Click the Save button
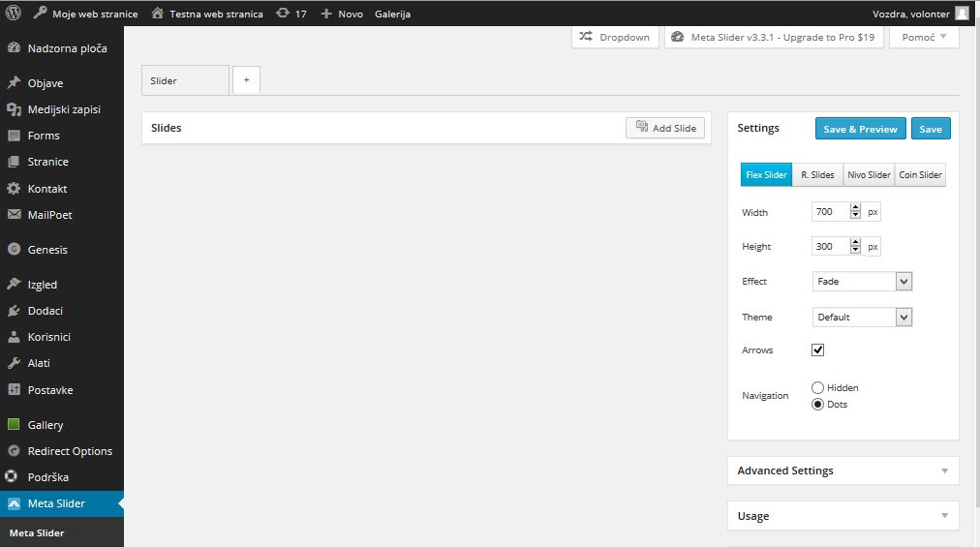Image resolution: width=980 pixels, height=547 pixels. [931, 129]
